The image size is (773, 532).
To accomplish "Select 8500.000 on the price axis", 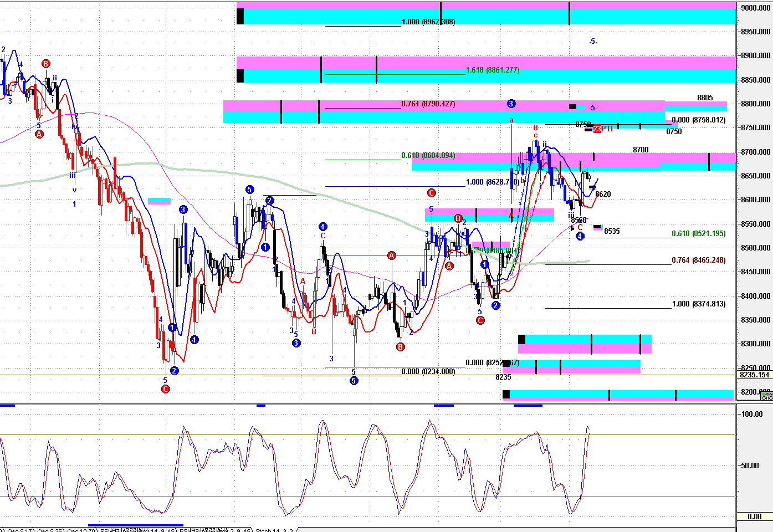I will pos(756,248).
